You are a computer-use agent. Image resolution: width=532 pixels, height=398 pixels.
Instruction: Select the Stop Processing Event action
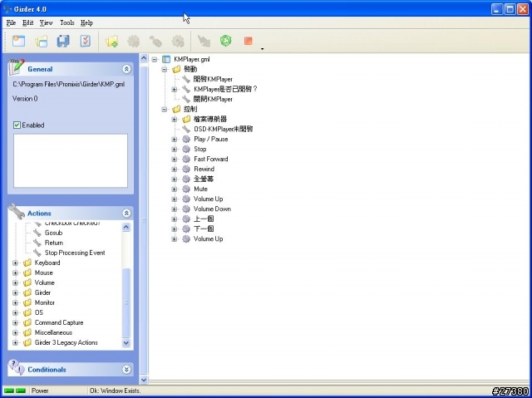[75, 253]
